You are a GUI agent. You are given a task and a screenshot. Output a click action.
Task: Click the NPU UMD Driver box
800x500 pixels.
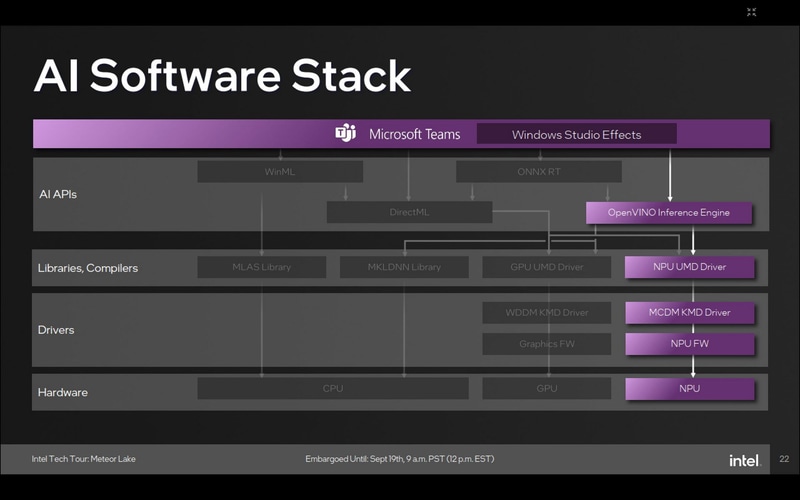[689, 267]
